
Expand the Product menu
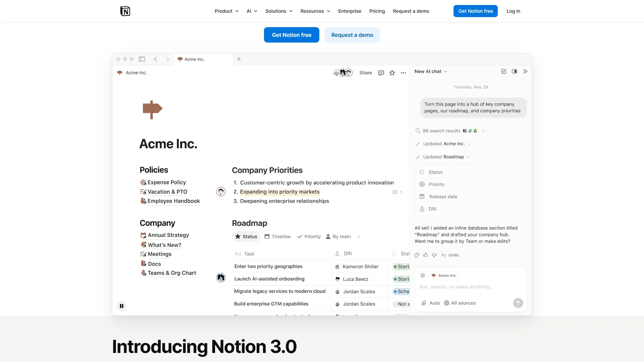point(227,11)
